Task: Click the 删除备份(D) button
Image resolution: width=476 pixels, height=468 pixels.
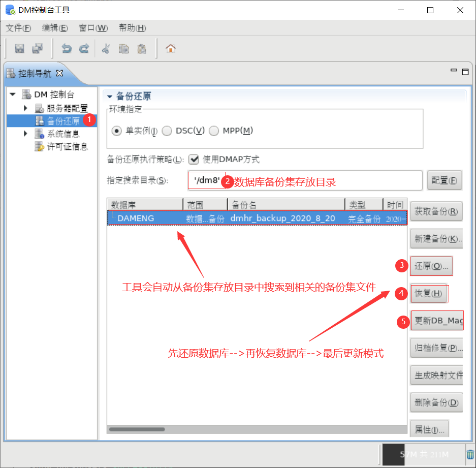Action: click(436, 403)
